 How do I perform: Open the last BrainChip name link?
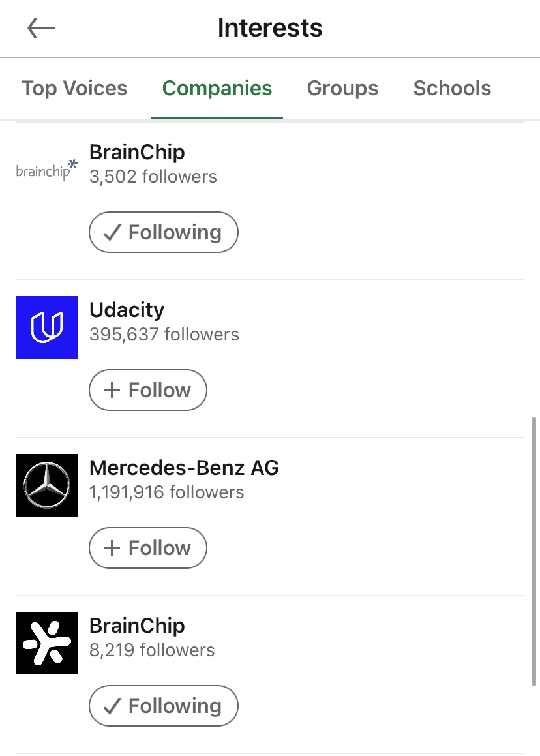[137, 626]
